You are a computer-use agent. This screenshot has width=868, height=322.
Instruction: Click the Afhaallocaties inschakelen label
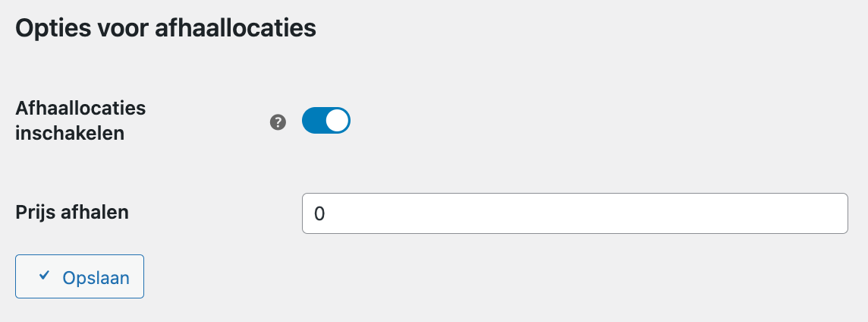(80, 121)
